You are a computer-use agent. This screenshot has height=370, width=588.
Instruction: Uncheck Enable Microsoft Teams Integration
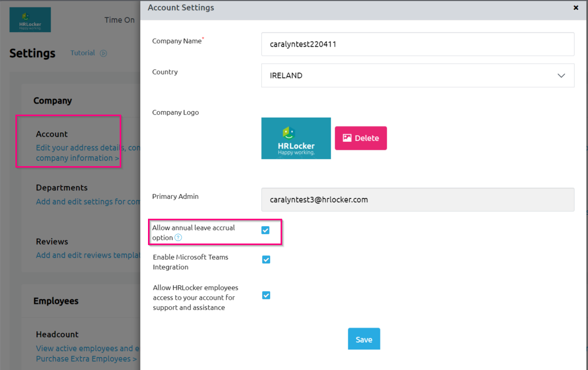pos(266,260)
